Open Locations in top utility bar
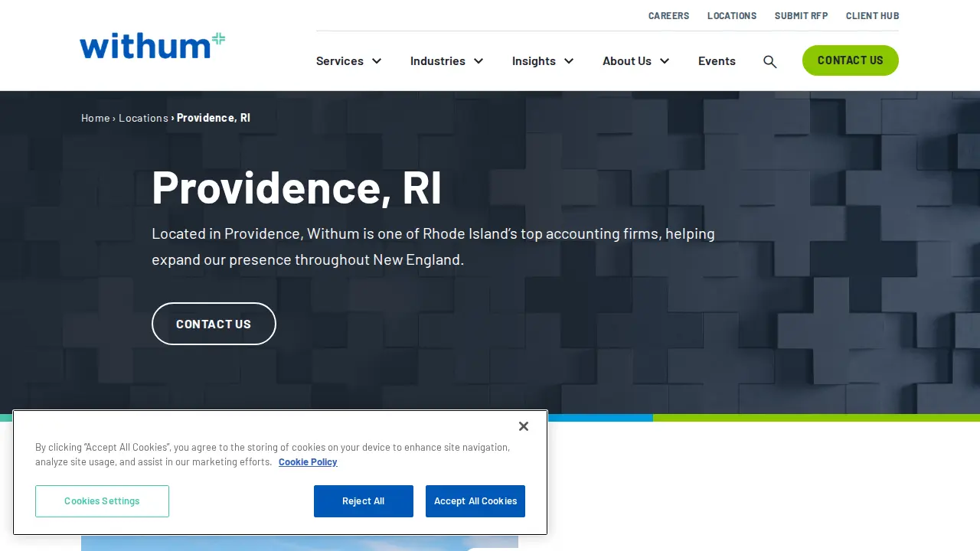980x551 pixels. (x=732, y=15)
